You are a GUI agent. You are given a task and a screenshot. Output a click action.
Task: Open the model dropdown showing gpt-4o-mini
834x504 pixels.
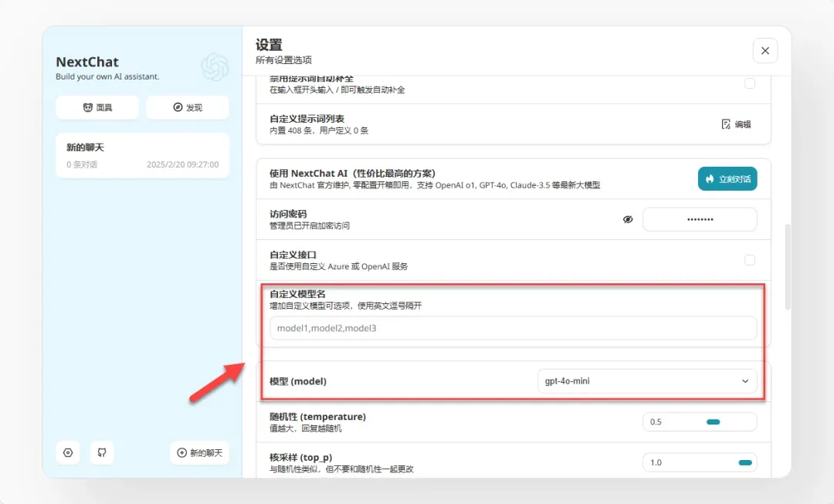pos(647,381)
